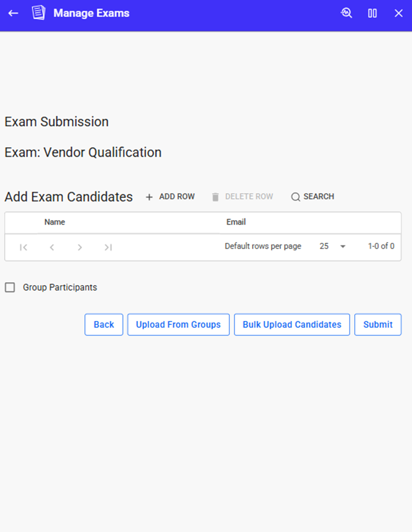Click Bulk Upload Candidates button

[292, 325]
